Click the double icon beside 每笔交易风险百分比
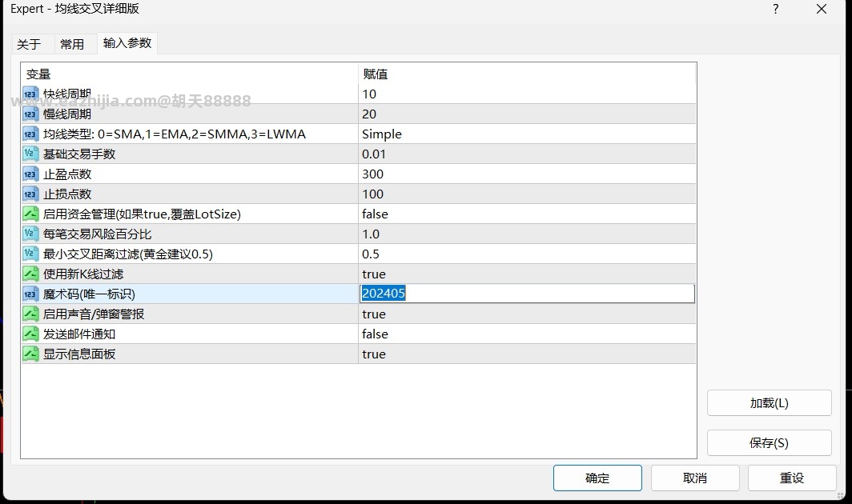The height and width of the screenshot is (504, 852). coord(30,234)
